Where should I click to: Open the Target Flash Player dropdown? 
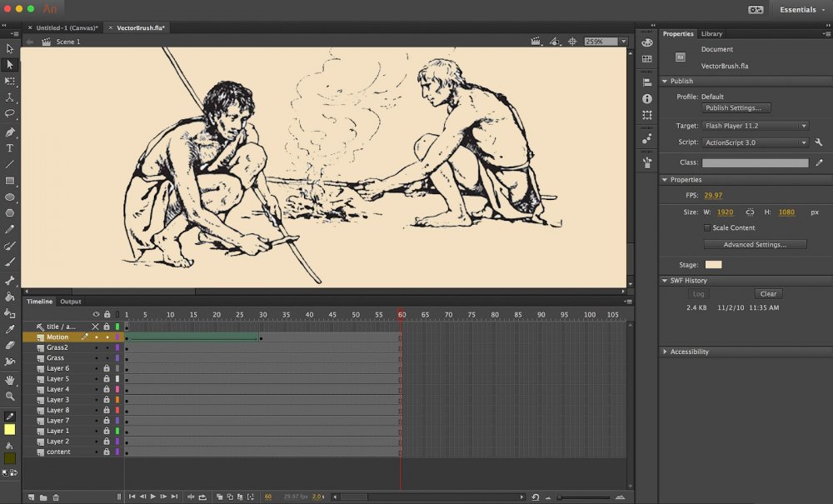[756, 126]
